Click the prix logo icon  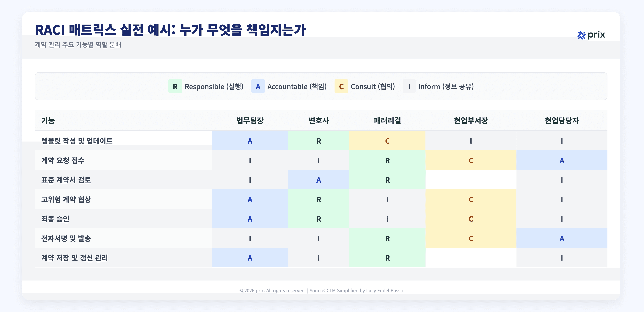(581, 35)
